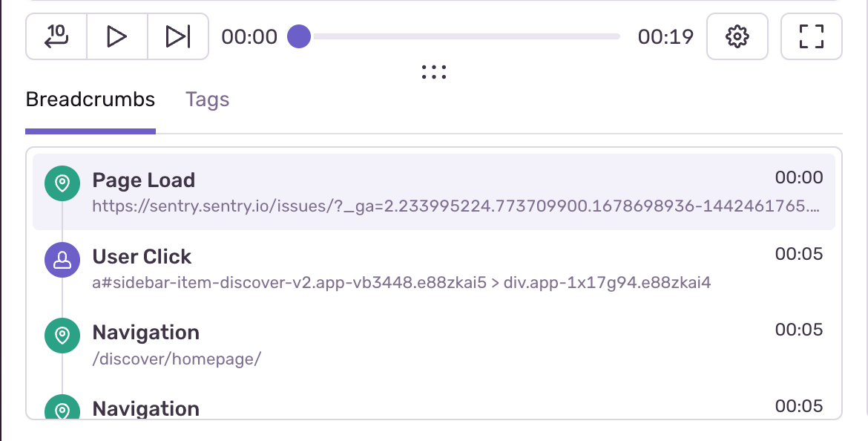This screenshot has width=868, height=441.
Task: Enter fullscreen with the expand icon
Action: pyautogui.click(x=811, y=36)
